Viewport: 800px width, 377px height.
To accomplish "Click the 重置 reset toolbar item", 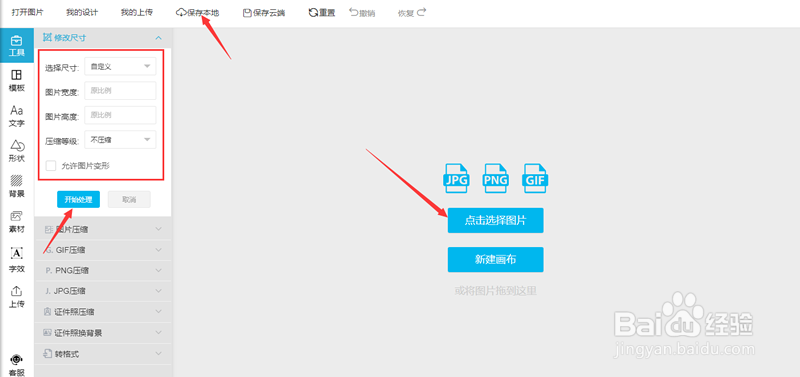I will click(321, 13).
